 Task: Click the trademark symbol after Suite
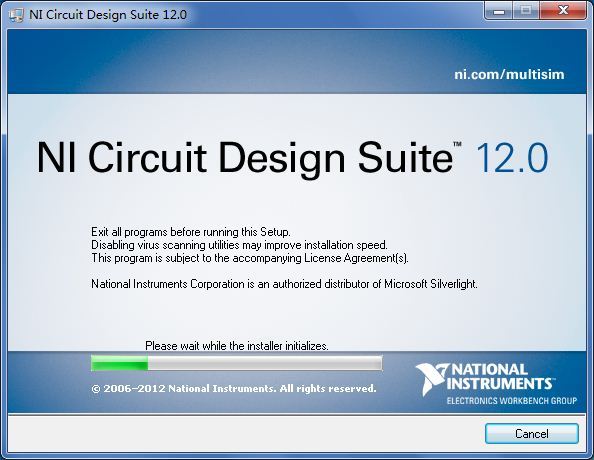click(457, 144)
